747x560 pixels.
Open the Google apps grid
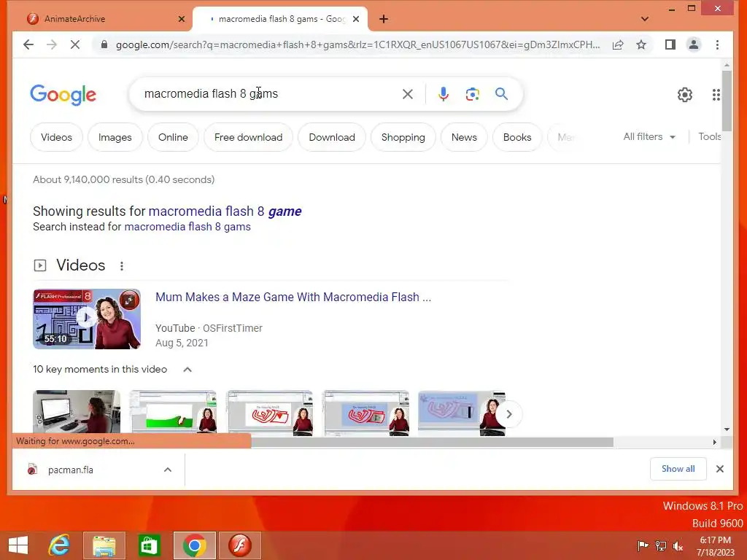(716, 95)
